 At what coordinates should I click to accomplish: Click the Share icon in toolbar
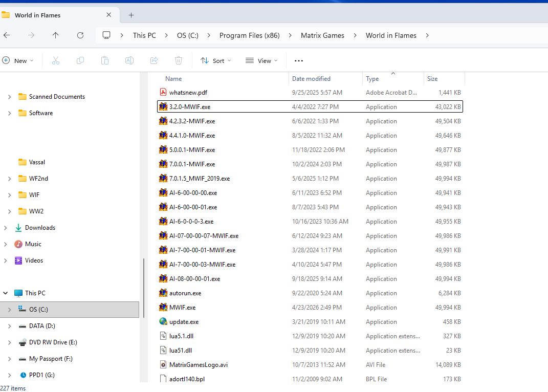(154, 60)
